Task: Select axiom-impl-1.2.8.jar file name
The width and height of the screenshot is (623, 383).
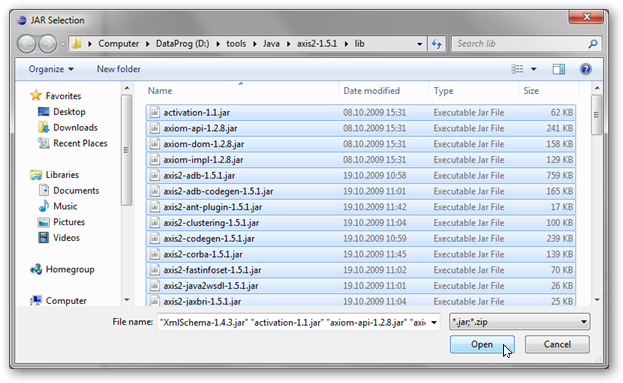Action: tap(203, 160)
